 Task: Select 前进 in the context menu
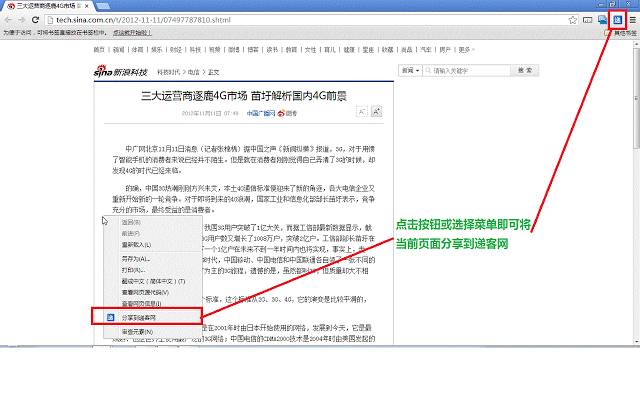[x=131, y=233]
